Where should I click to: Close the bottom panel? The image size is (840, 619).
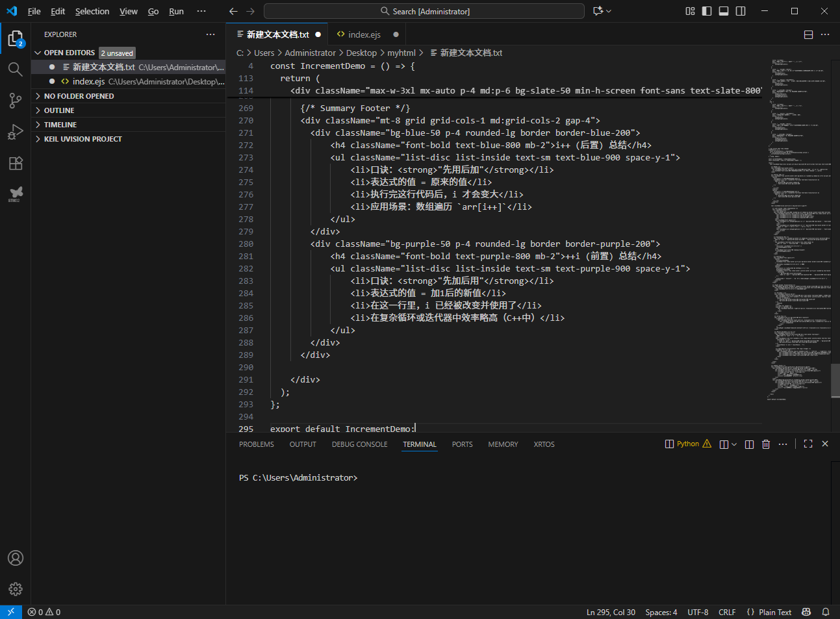pyautogui.click(x=825, y=444)
